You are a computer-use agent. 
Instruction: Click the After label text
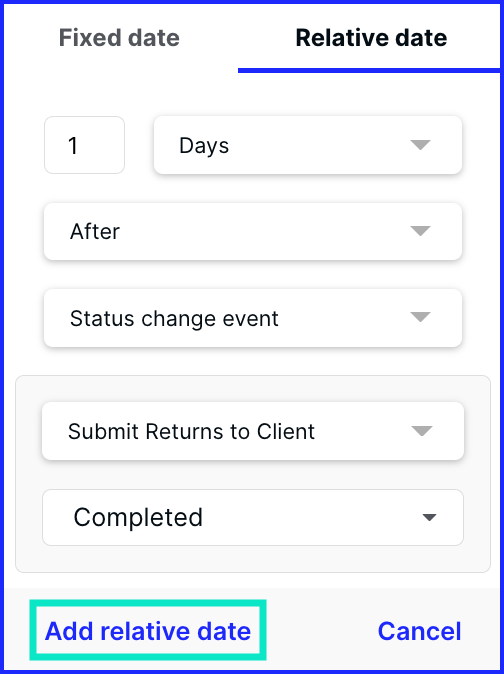coord(95,232)
